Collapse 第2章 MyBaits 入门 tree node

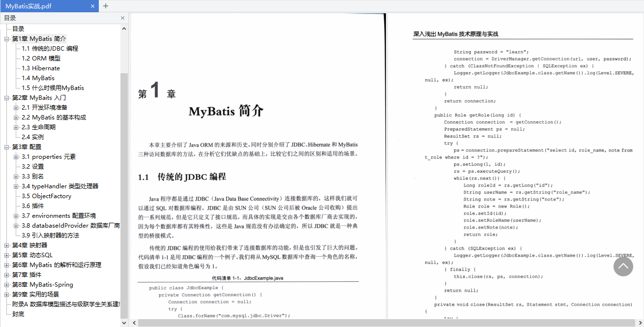(7, 98)
